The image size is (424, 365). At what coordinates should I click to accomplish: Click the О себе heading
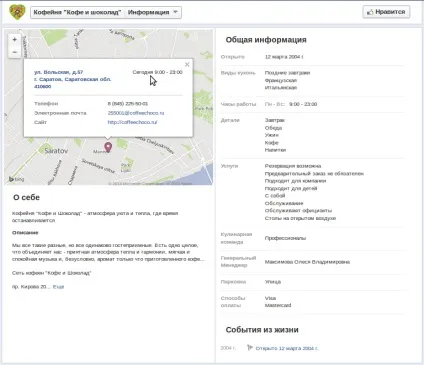click(26, 197)
